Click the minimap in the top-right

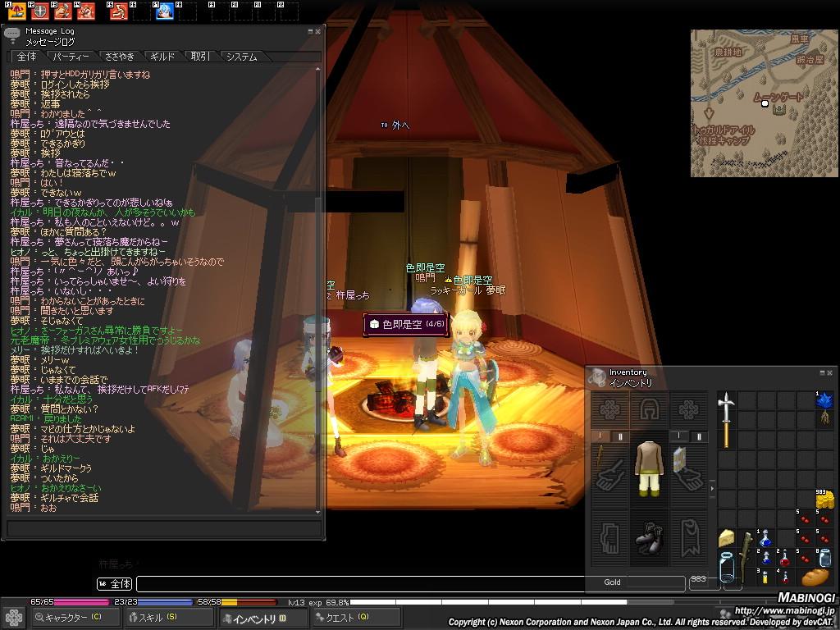click(x=765, y=103)
